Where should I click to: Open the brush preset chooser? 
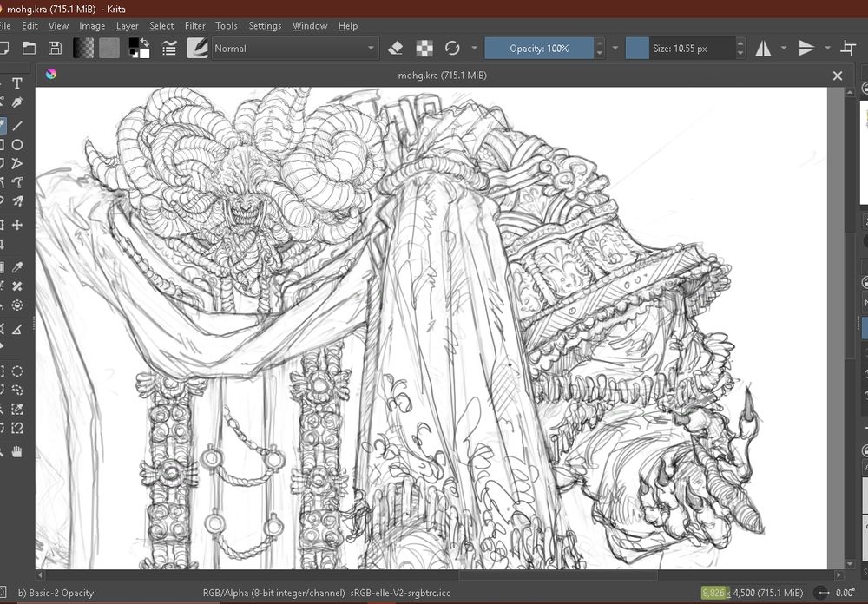point(198,49)
